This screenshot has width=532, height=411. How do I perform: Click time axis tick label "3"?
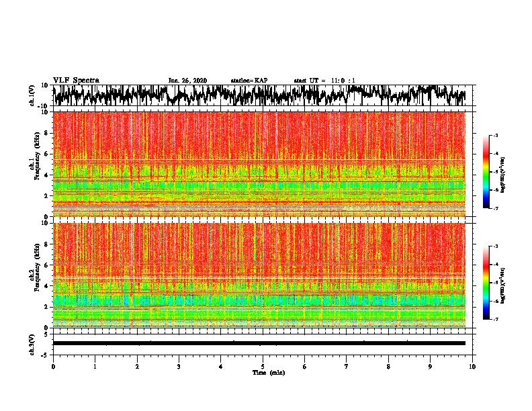(x=179, y=367)
